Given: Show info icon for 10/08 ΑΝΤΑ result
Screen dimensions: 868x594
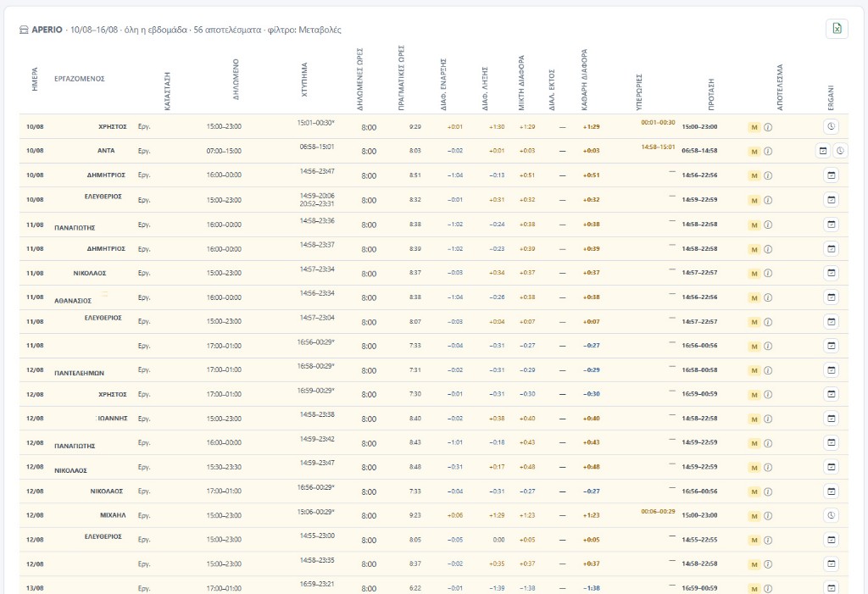Looking at the screenshot, I should point(768,151).
